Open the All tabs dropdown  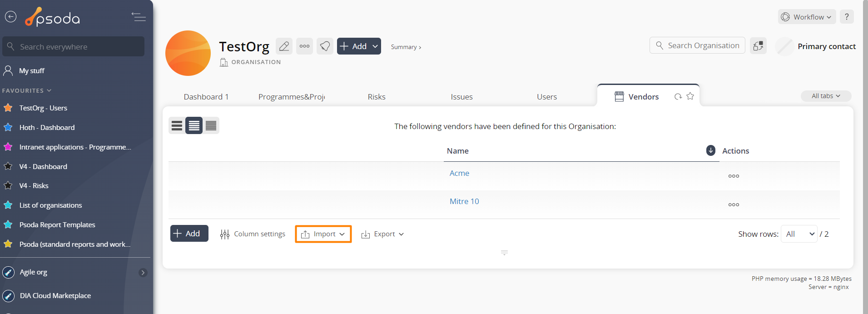pyautogui.click(x=826, y=96)
